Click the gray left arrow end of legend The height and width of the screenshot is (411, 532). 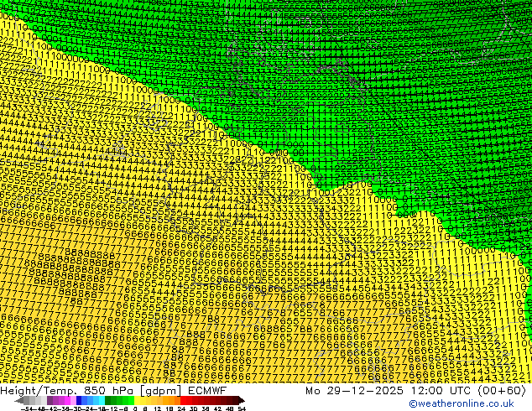point(19,401)
